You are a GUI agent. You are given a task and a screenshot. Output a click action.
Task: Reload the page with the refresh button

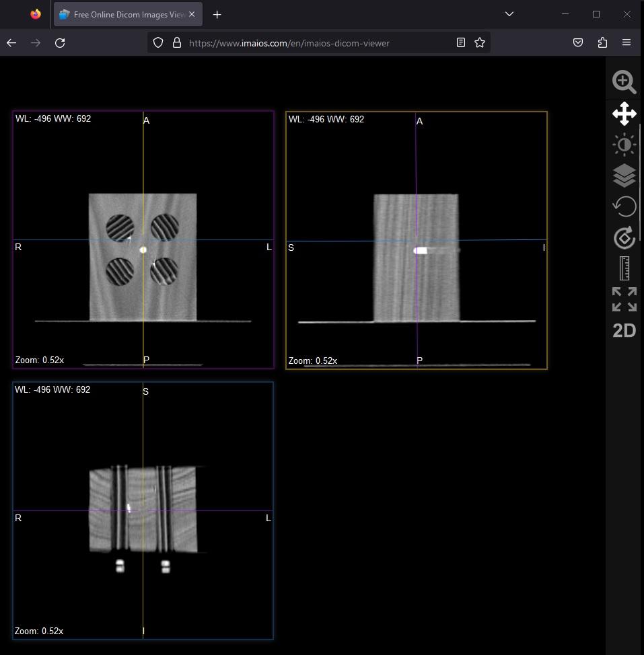coord(60,43)
